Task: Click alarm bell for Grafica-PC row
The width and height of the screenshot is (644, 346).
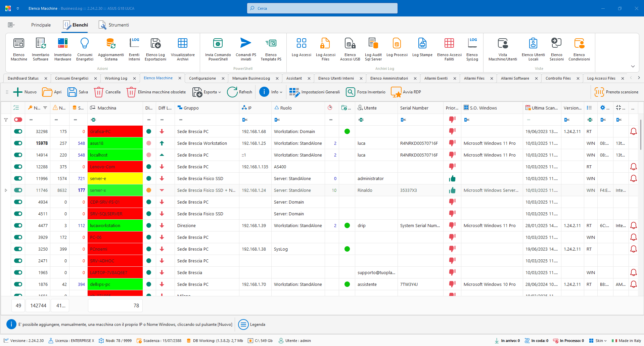Action: point(633,131)
